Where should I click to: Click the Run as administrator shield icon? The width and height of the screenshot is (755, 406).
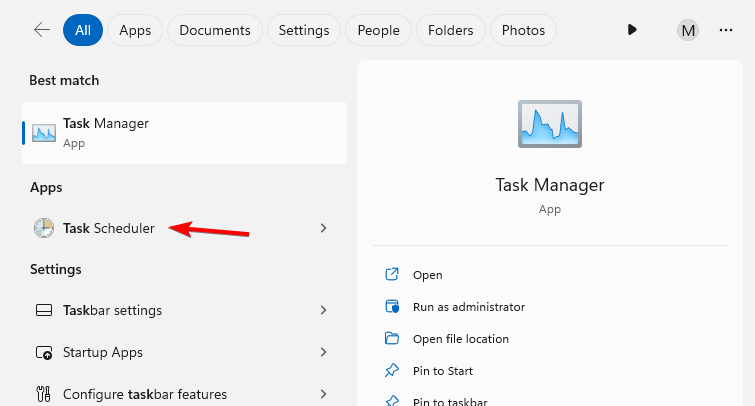coord(392,307)
